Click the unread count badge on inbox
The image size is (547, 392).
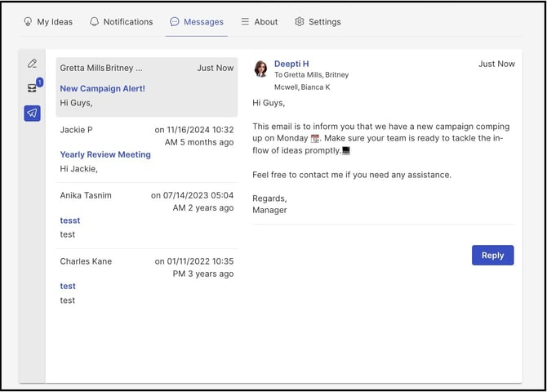coord(40,82)
